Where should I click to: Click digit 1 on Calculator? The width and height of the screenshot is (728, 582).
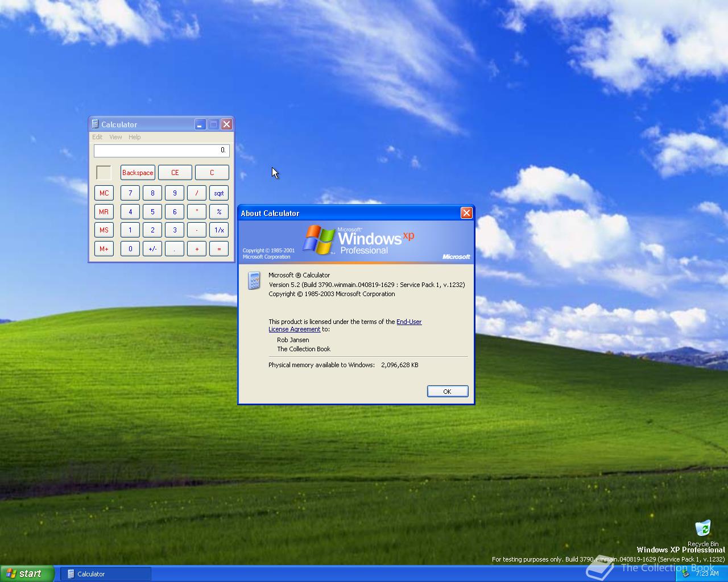pos(130,230)
